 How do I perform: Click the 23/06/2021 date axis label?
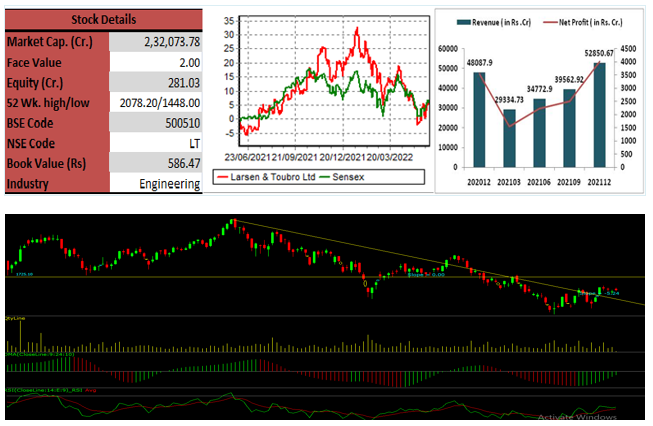click(x=247, y=157)
